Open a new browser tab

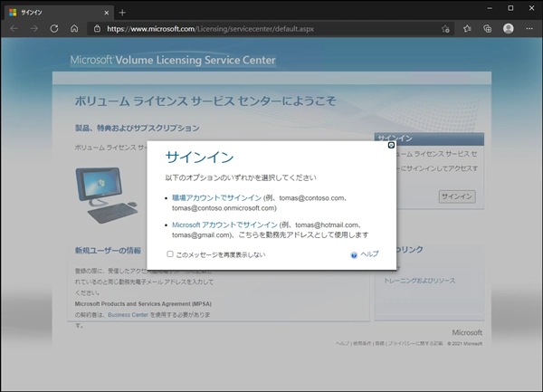tap(122, 13)
